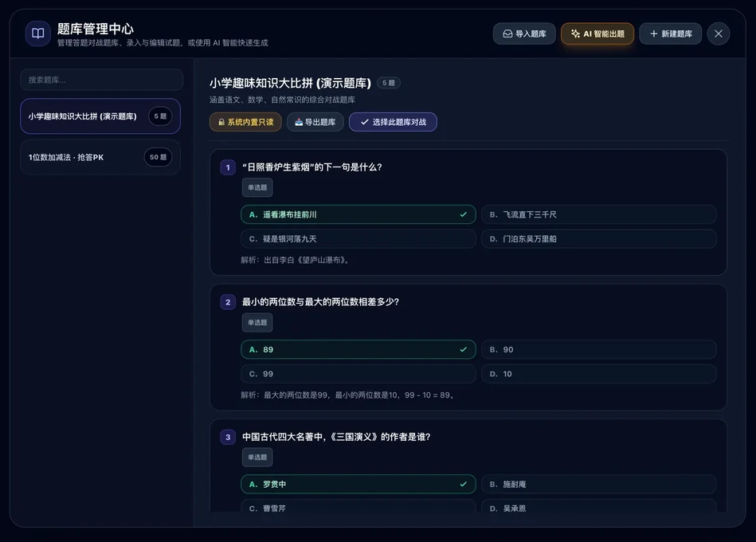756x542 pixels.
Task: Click the 50 题 badge in sidebar
Action: click(x=158, y=157)
